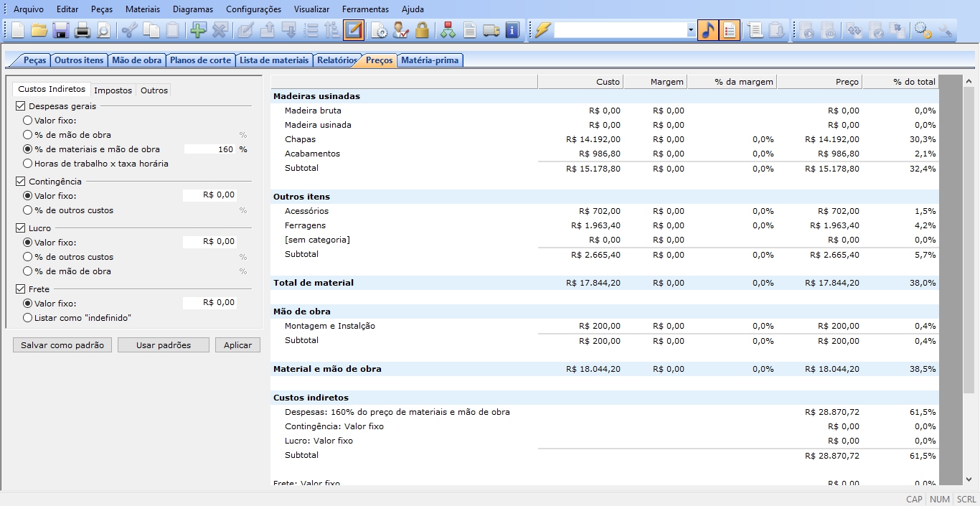
Task: Click the Print icon in toolbar
Action: click(82, 30)
